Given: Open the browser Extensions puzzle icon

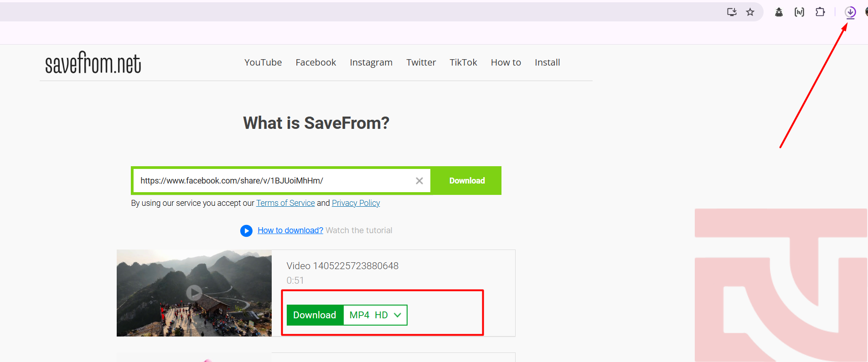Looking at the screenshot, I should point(820,12).
